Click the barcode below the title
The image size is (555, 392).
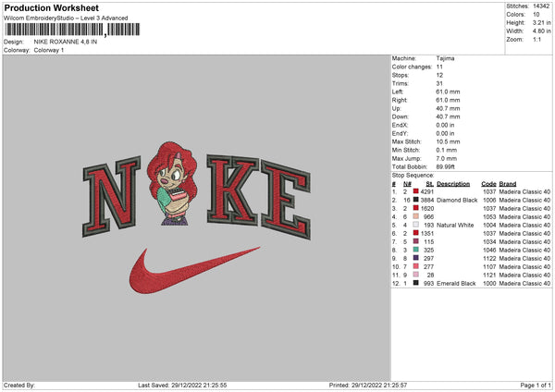click(x=72, y=30)
